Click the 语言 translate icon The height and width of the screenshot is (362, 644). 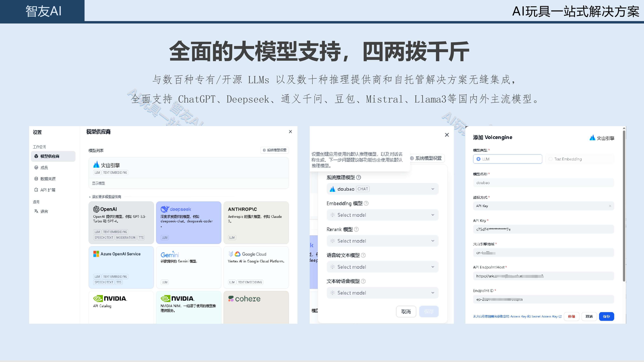click(36, 211)
